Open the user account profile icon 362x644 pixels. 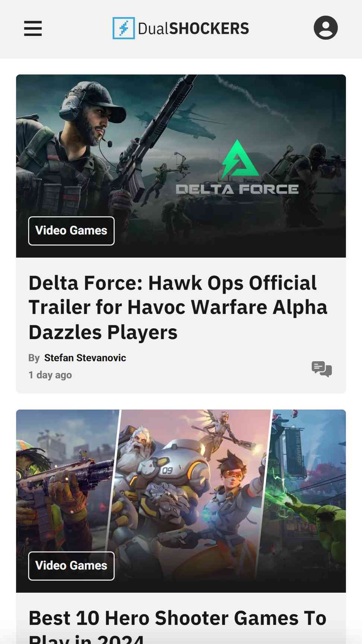pyautogui.click(x=326, y=28)
